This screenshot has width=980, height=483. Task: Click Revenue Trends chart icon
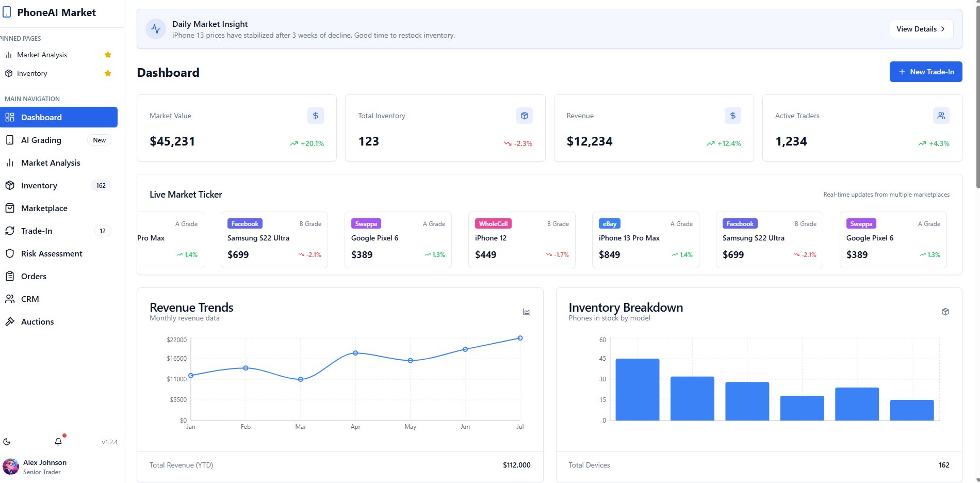pyautogui.click(x=527, y=312)
